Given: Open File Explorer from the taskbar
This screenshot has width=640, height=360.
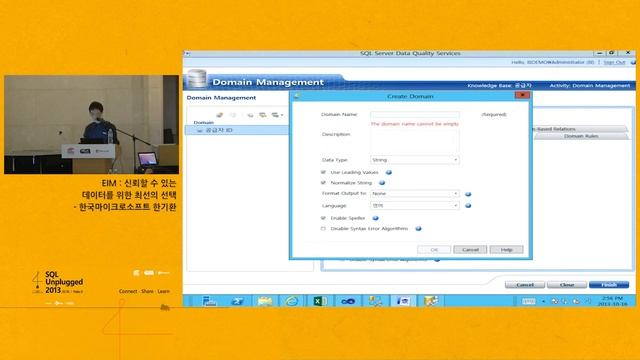Looking at the screenshot, I should point(265,301).
